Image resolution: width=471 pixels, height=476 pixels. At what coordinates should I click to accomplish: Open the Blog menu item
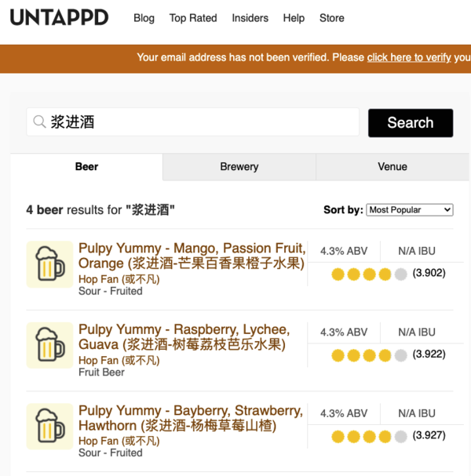[x=144, y=18]
